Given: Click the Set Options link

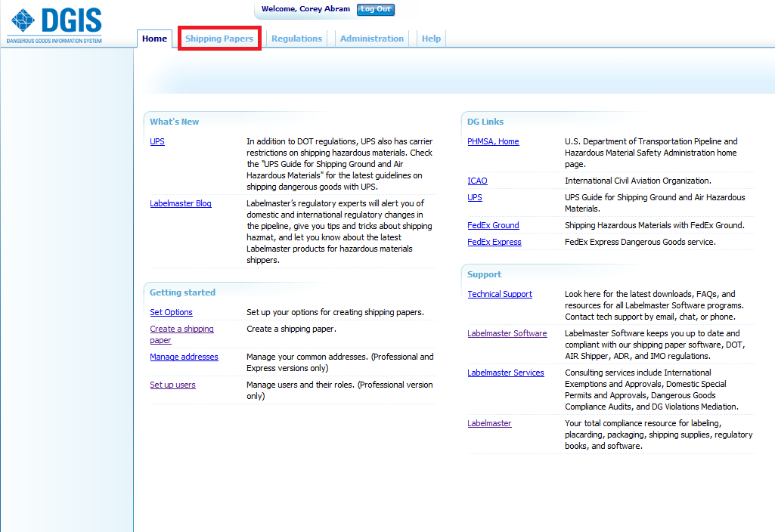Looking at the screenshot, I should [x=171, y=312].
